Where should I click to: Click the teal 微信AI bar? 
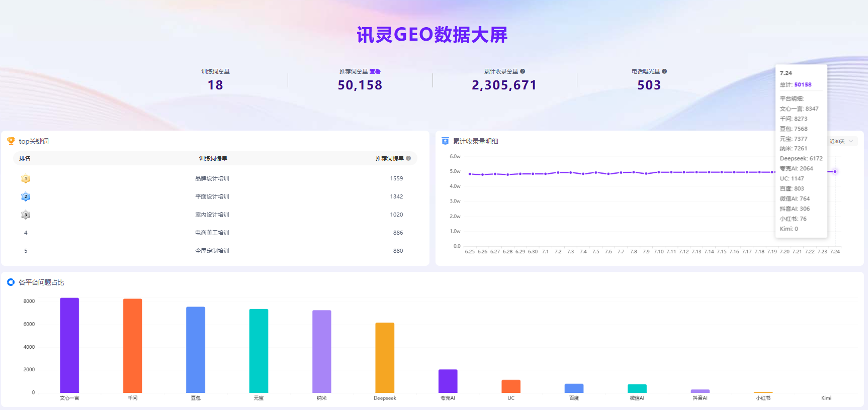(x=637, y=388)
